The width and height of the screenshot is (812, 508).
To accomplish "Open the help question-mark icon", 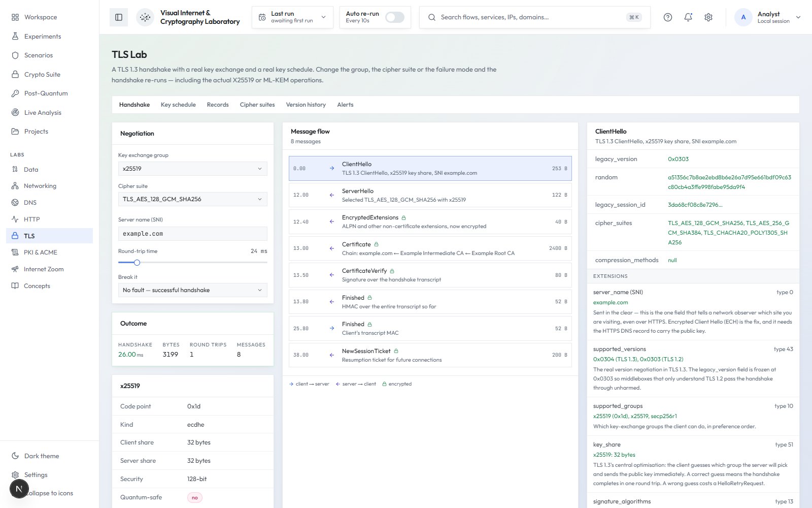I will coord(668,17).
